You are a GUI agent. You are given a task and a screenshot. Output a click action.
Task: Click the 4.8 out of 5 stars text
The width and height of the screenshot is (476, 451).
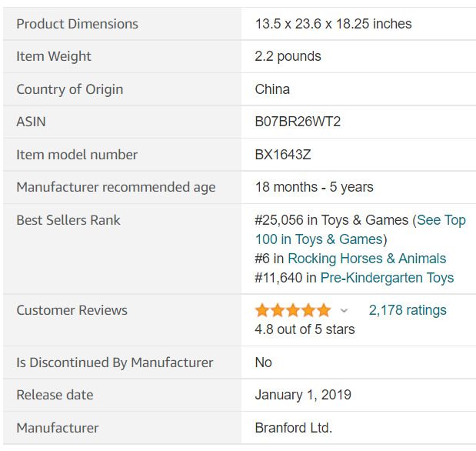305,329
